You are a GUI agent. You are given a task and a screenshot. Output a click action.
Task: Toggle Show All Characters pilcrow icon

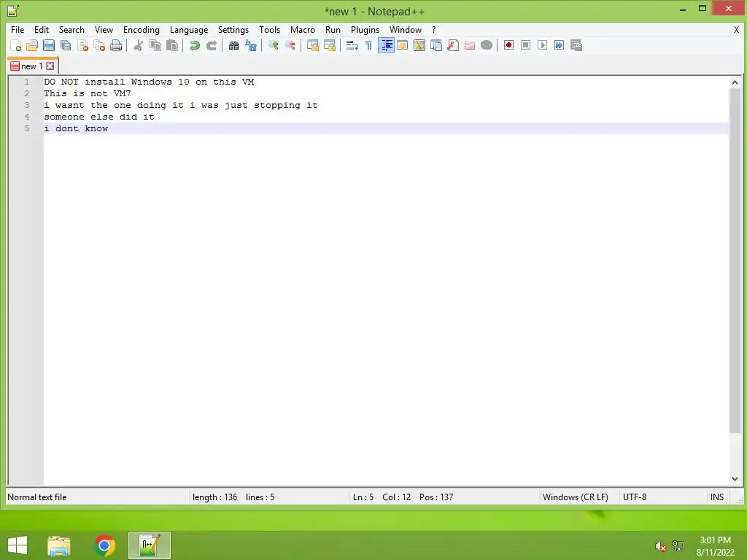point(368,45)
